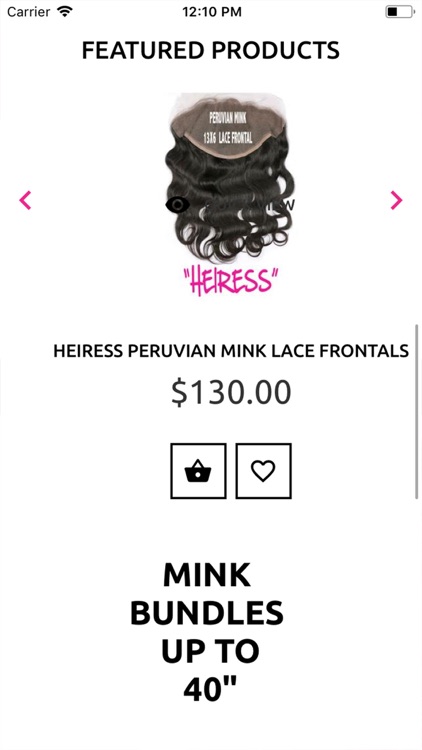Tap the Carrier label in status bar
Viewport: 422px width, 750px height.
coord(29,12)
